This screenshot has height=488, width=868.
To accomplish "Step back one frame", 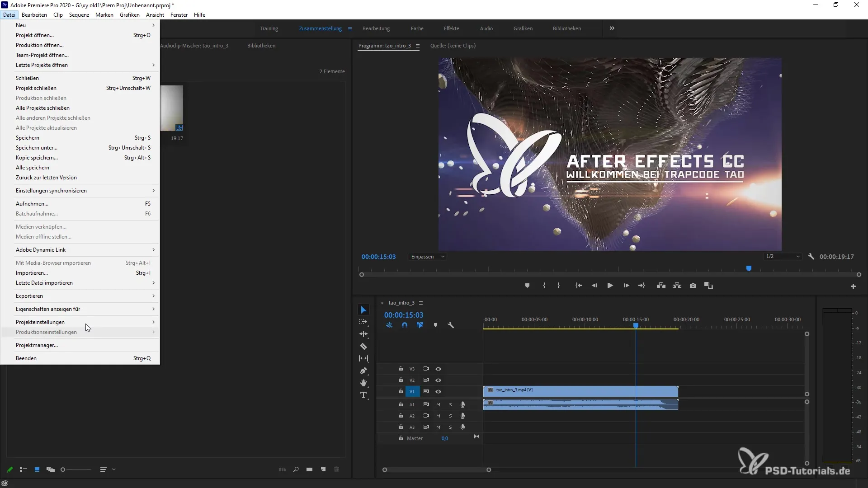I will [594, 286].
